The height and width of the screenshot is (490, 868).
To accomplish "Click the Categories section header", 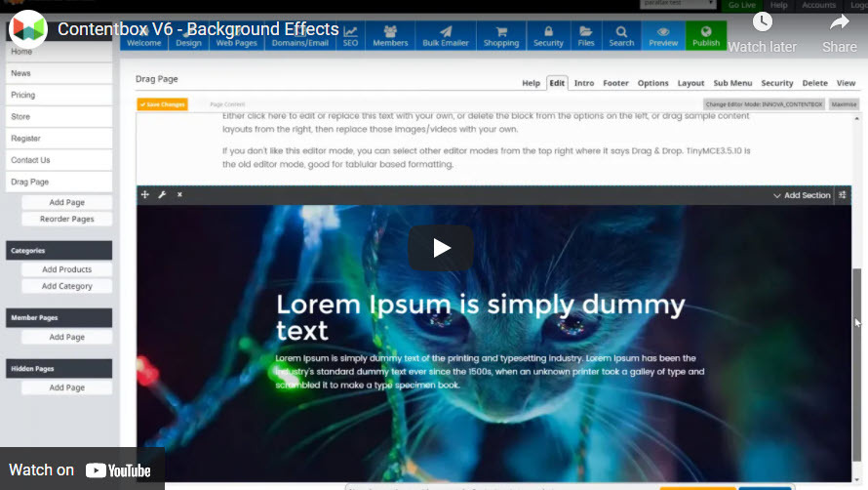I will tap(59, 251).
